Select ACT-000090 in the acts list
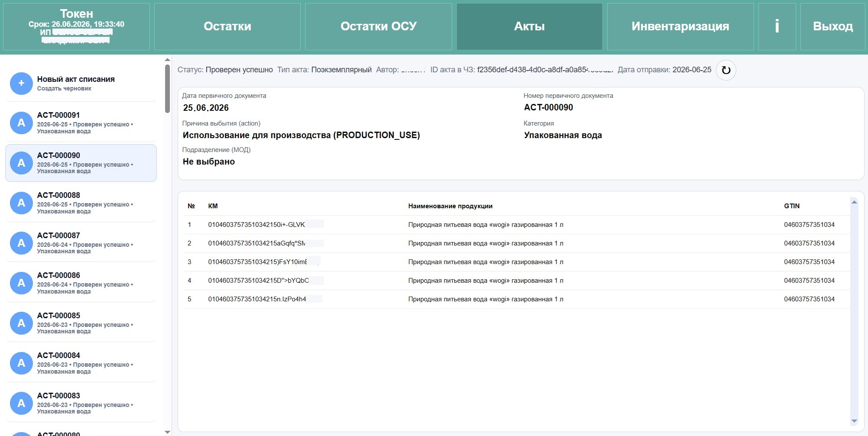Viewport: 868px width, 436px height. pos(81,163)
